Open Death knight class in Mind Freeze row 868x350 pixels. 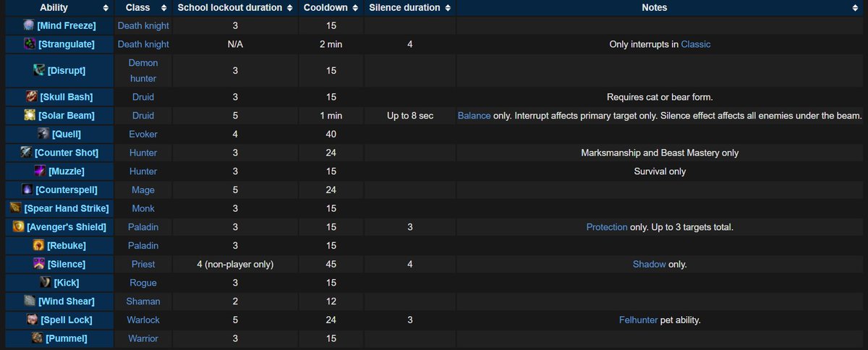[x=143, y=25]
